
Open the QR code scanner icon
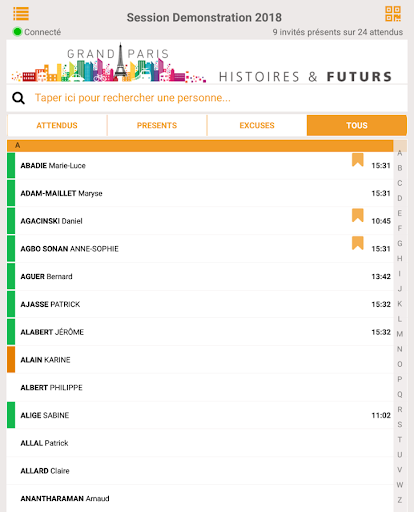click(393, 14)
